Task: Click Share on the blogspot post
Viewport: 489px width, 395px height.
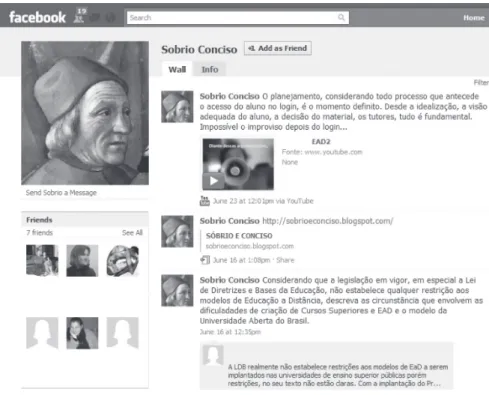Action: [x=285, y=260]
